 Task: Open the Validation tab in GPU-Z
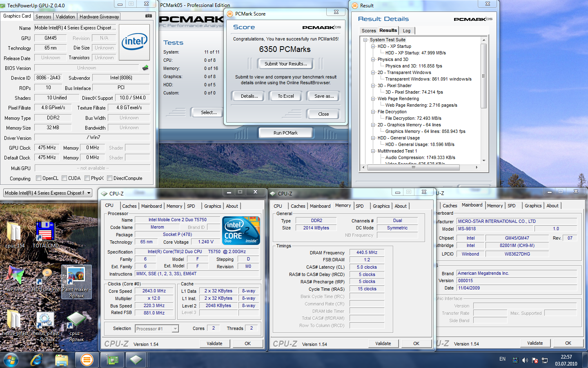pos(65,17)
